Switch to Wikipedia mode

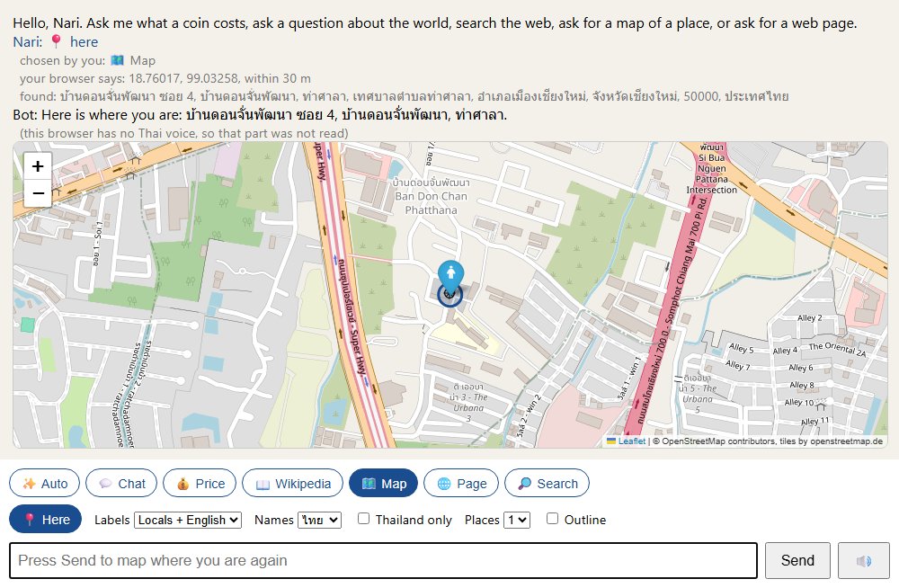(292, 484)
